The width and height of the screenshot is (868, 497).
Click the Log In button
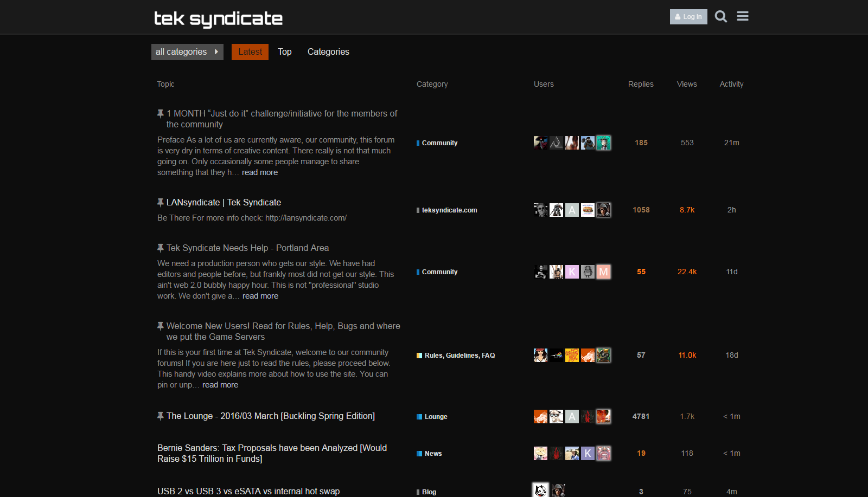click(x=688, y=17)
